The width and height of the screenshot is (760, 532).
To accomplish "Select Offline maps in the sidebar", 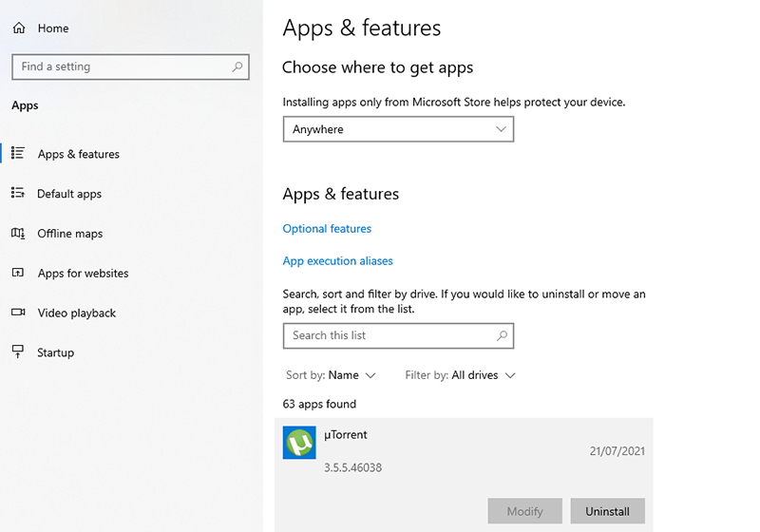I will (69, 234).
